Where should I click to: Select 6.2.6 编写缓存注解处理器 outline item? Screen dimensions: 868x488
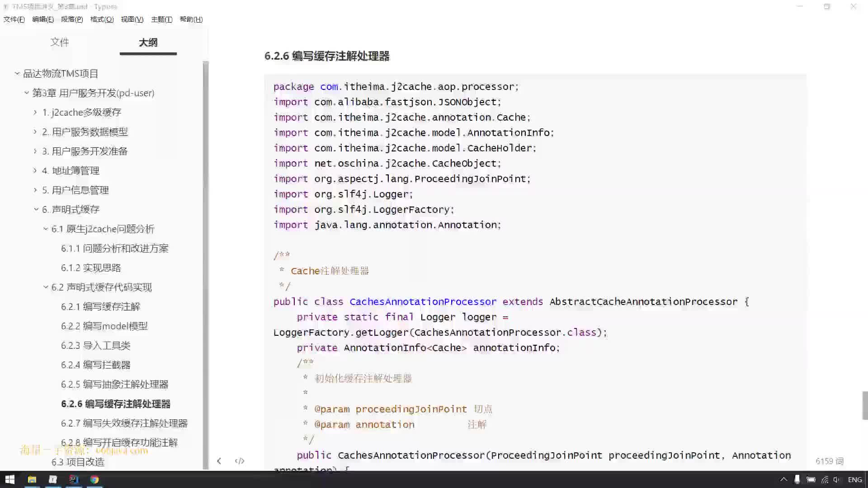116,404
